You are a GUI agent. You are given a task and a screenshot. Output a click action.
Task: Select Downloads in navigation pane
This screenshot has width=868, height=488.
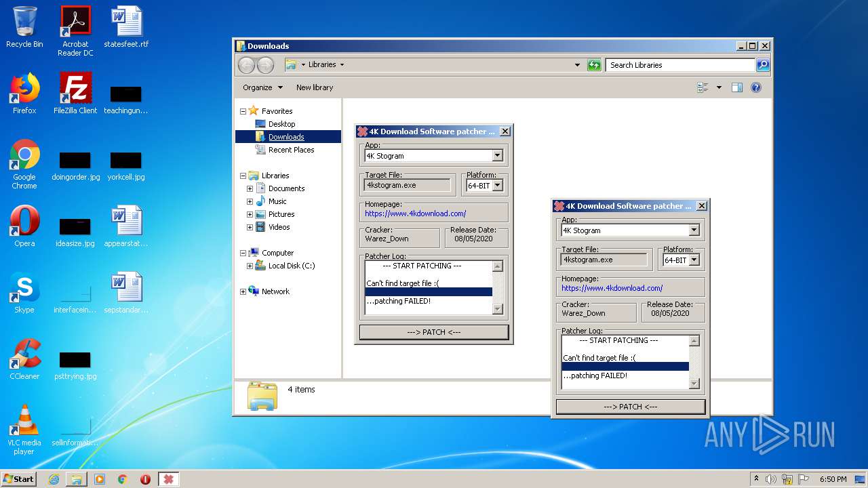[286, 137]
